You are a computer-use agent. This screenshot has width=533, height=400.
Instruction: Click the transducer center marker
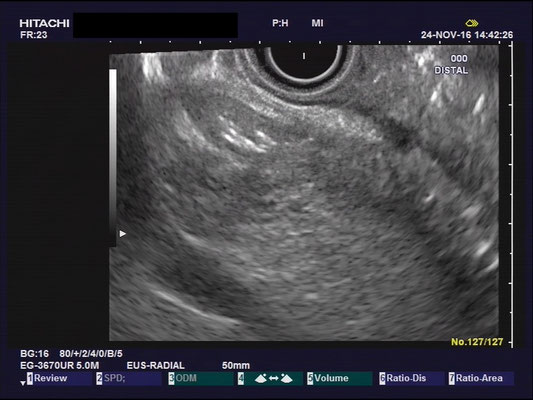[x=304, y=56]
